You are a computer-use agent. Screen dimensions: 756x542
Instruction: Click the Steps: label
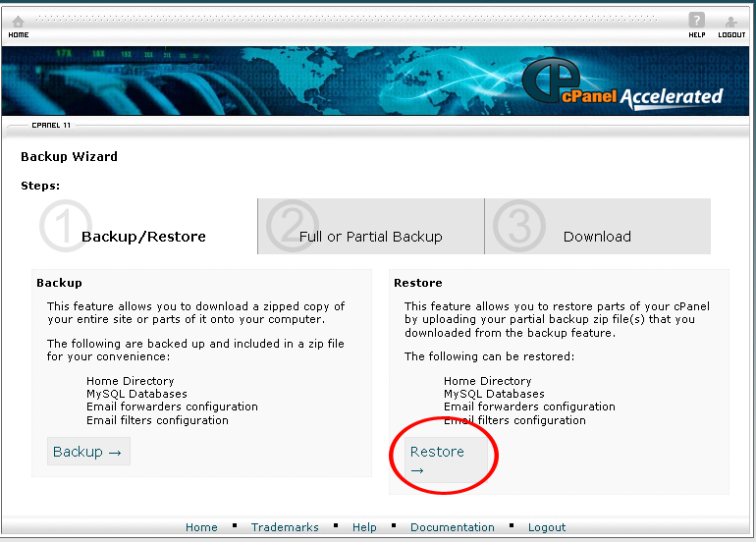point(40,186)
